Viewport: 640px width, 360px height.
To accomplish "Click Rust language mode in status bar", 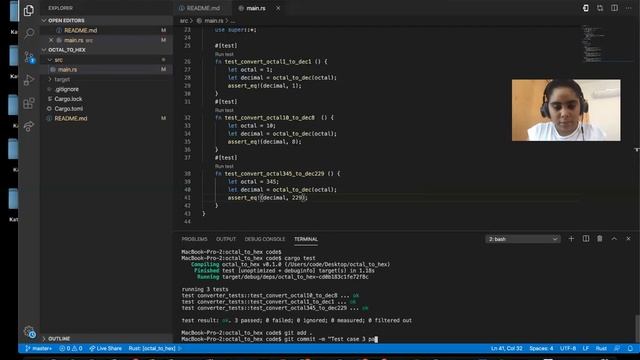I will click(x=601, y=349).
